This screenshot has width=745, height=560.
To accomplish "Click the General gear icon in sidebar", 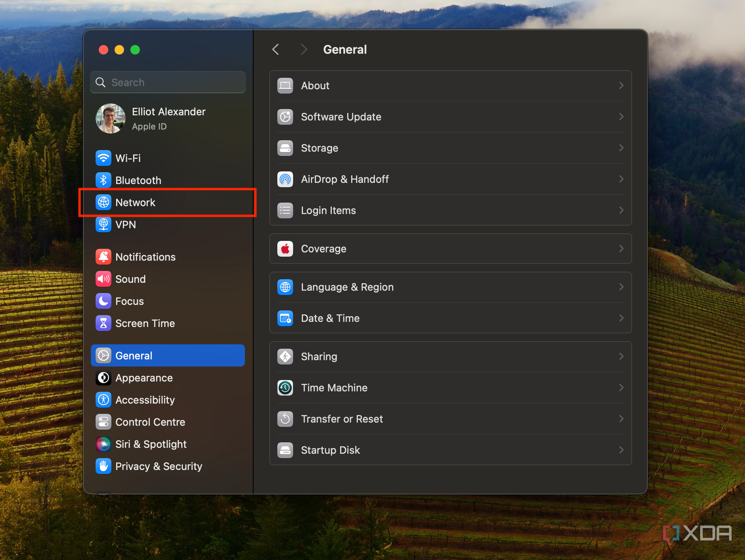I will (x=103, y=356).
